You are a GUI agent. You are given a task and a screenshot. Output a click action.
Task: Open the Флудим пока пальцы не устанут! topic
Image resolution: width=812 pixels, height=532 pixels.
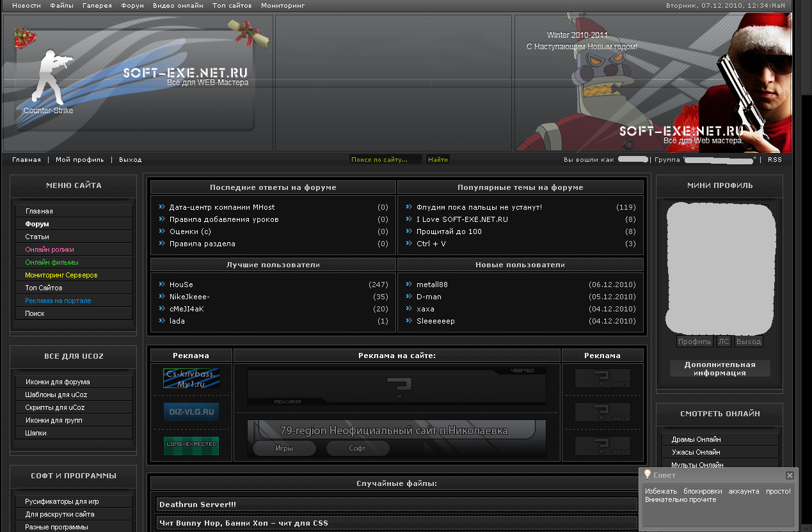[x=479, y=207]
